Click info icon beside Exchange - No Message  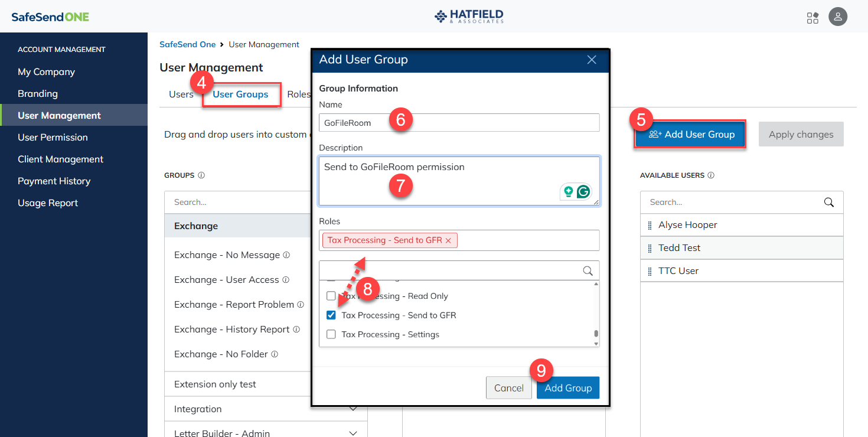pyautogui.click(x=286, y=255)
